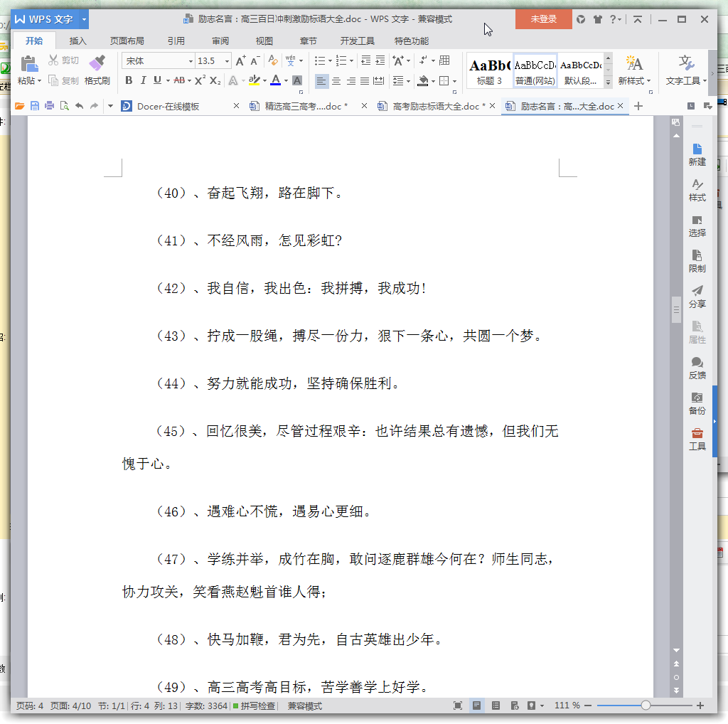Click the 未登录 login button
The width and height of the screenshot is (728, 724).
coord(544,19)
